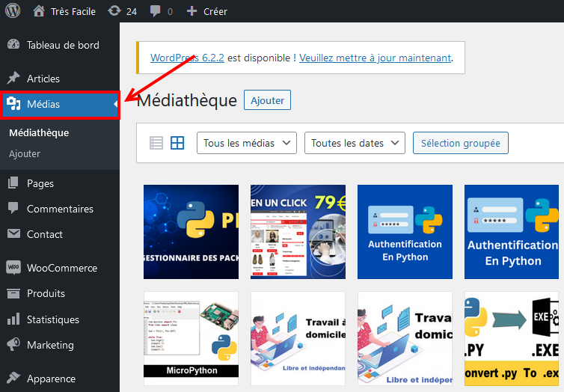Open the Articles menu item
Image resolution: width=564 pixels, height=392 pixels.
pyautogui.click(x=43, y=79)
